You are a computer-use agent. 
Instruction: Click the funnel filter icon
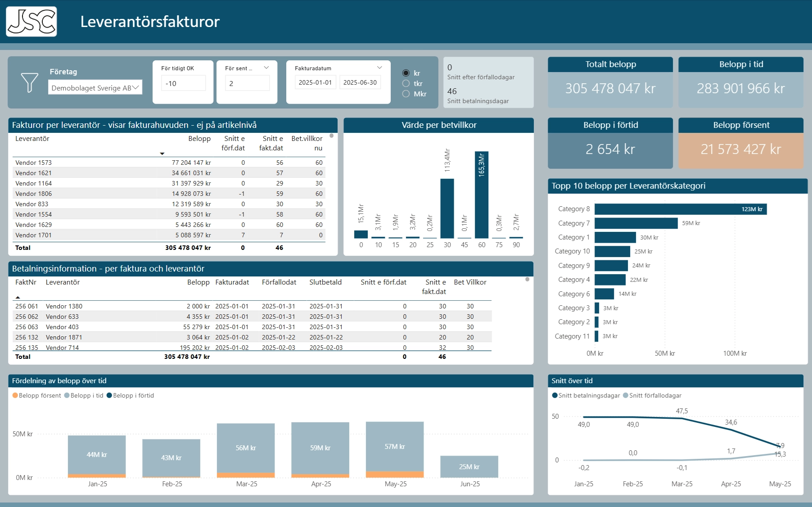[30, 83]
